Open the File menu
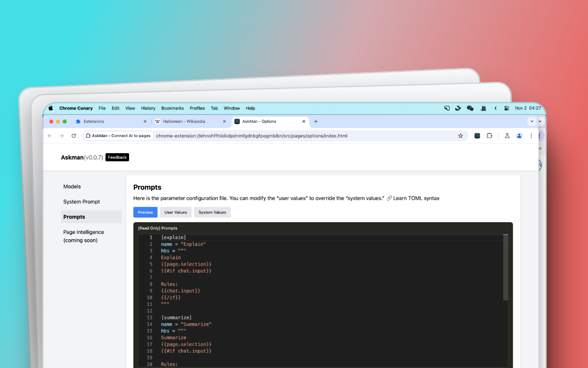Image resolution: width=588 pixels, height=368 pixels. (102, 108)
